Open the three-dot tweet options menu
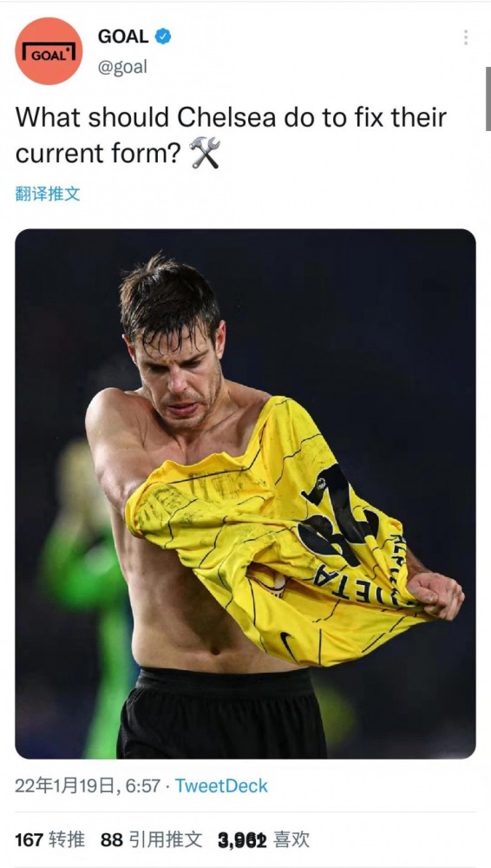 pos(466,37)
